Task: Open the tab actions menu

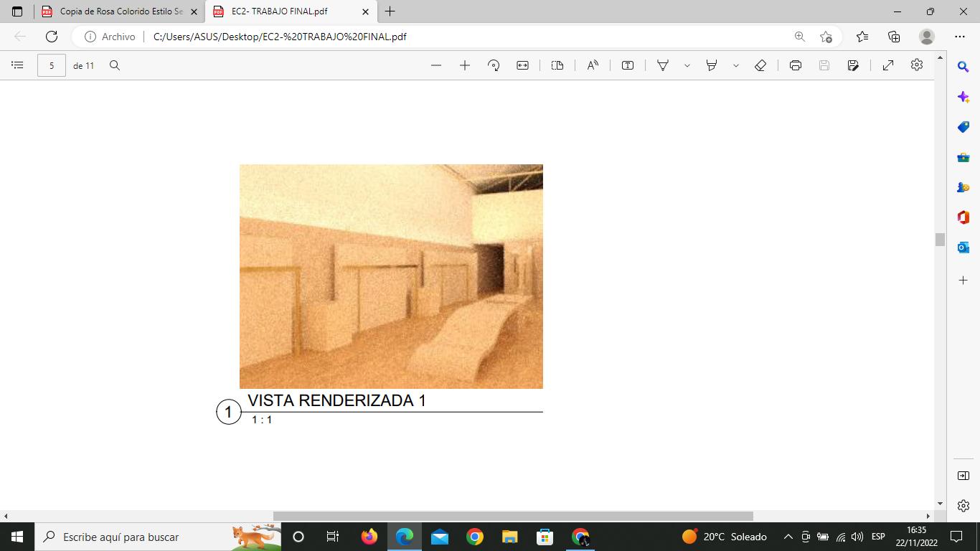Action: 17,11
